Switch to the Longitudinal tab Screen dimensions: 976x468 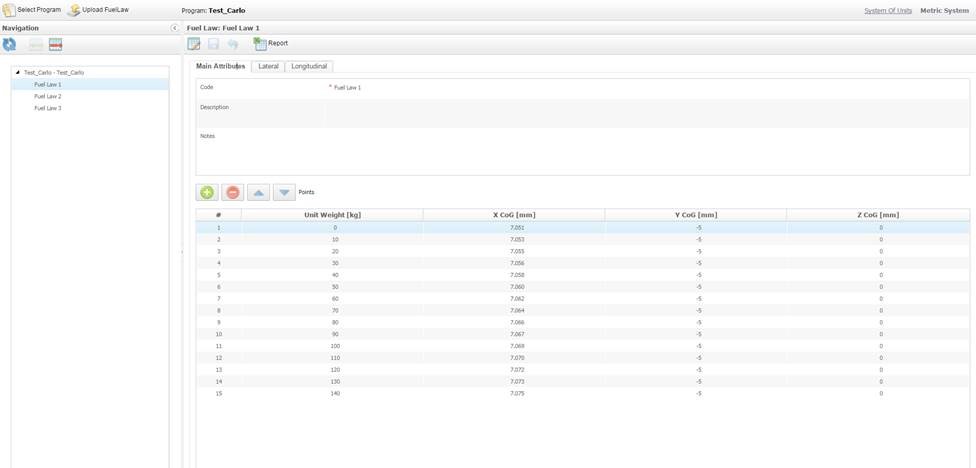pyautogui.click(x=309, y=66)
